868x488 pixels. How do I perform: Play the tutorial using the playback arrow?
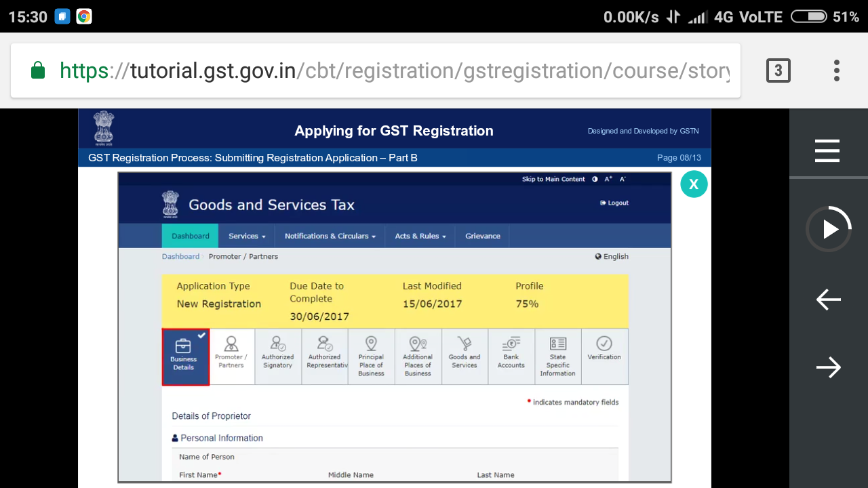pos(829,229)
